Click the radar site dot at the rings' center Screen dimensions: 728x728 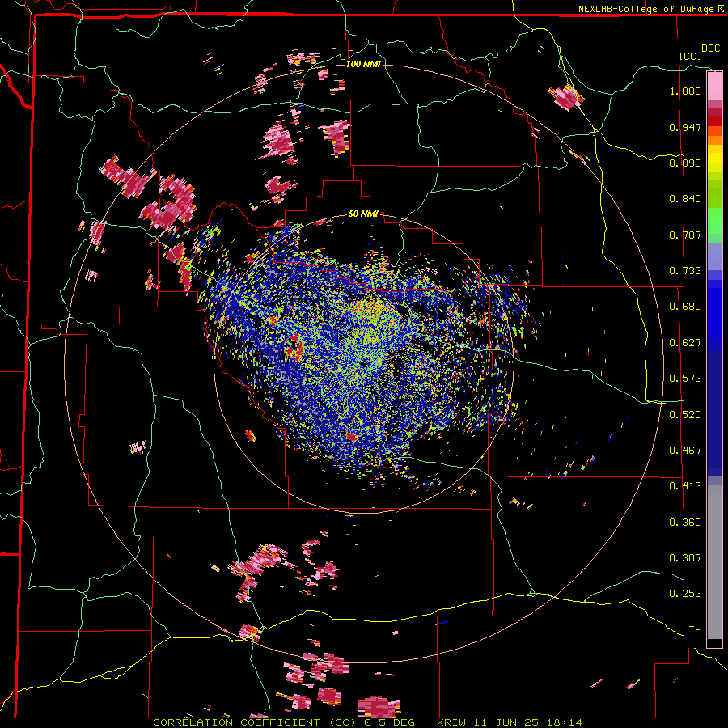(363, 364)
